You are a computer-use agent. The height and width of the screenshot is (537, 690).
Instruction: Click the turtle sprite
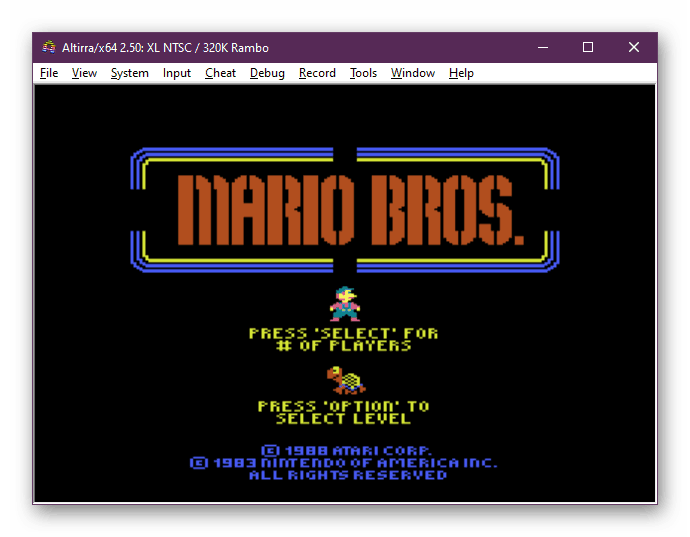pos(346,380)
